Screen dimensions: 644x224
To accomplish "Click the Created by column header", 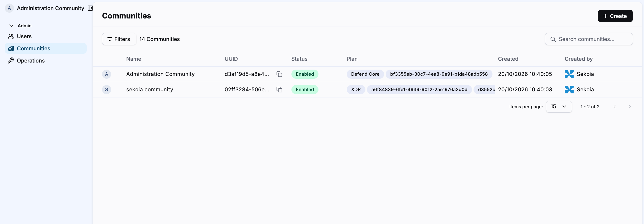I will coord(579,59).
